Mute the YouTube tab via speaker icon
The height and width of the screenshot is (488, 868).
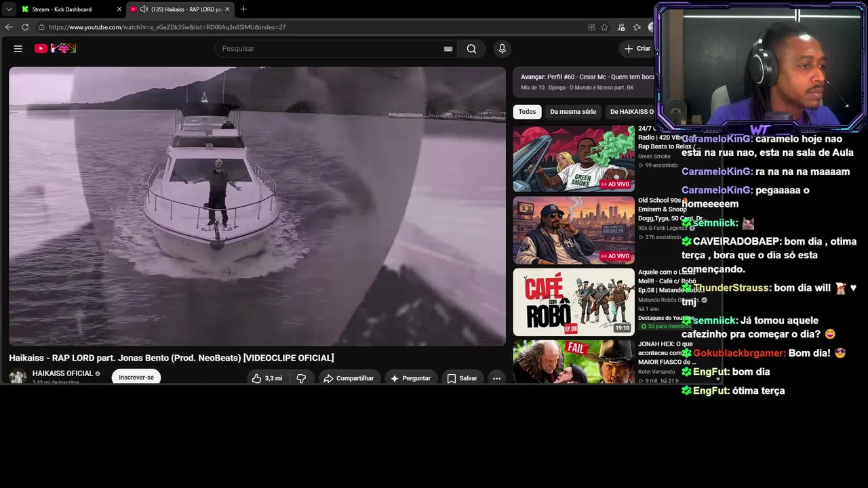pyautogui.click(x=144, y=9)
